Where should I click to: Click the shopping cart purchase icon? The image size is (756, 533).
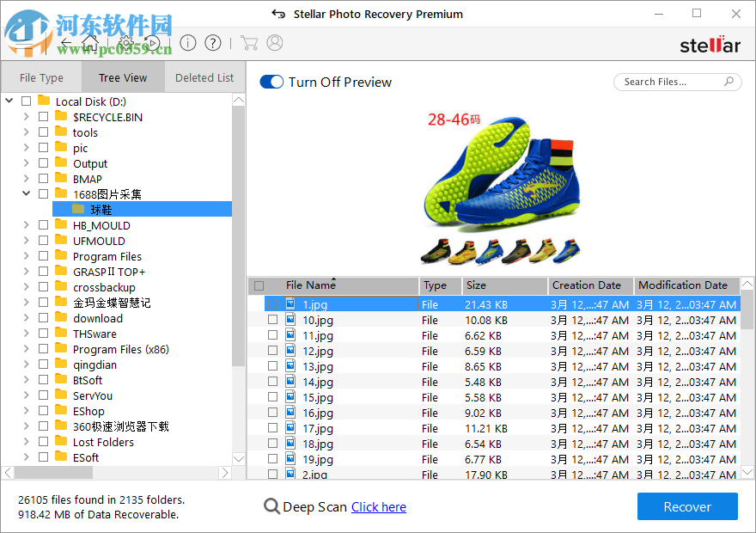pos(250,42)
